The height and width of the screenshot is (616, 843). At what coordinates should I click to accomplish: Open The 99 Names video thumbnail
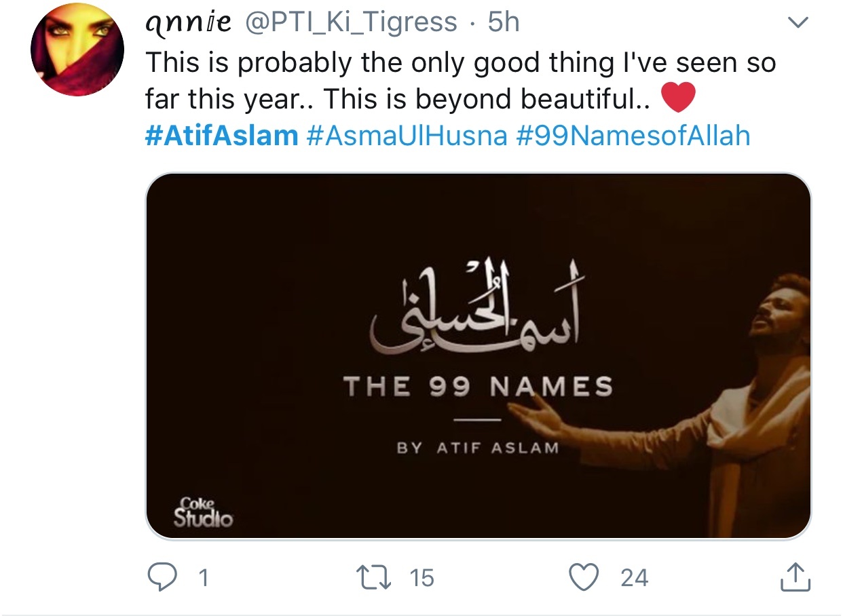coord(479,356)
